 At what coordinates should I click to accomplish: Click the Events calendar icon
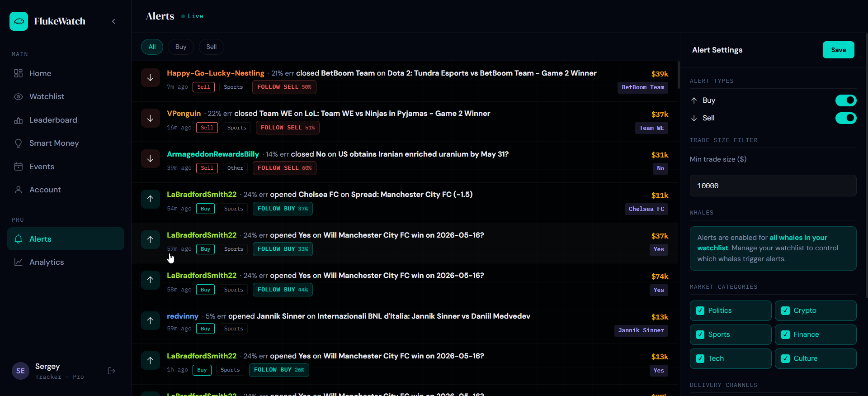19,167
